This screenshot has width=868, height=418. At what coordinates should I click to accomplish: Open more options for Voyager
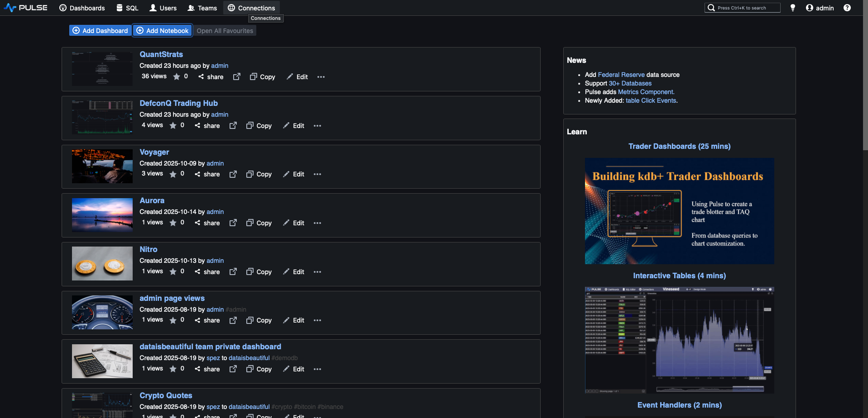coord(317,174)
